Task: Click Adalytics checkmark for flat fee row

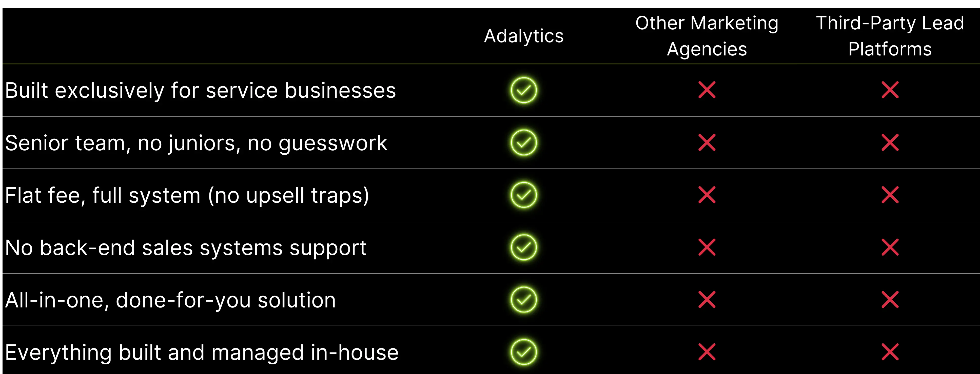Action: 523,195
